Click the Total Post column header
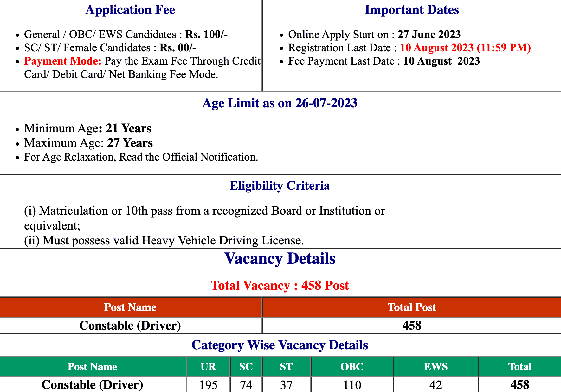This screenshot has height=392, width=561. pyautogui.click(x=411, y=307)
